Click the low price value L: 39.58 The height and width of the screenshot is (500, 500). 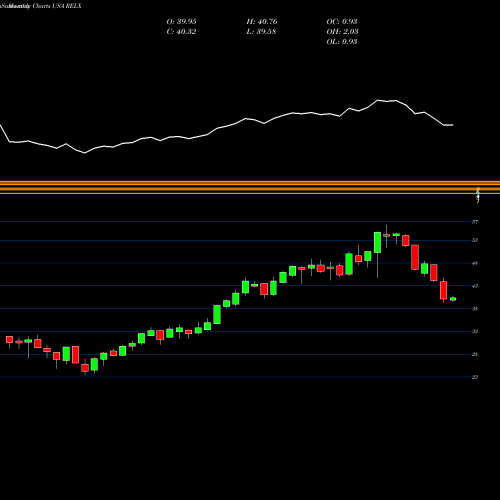(261, 32)
